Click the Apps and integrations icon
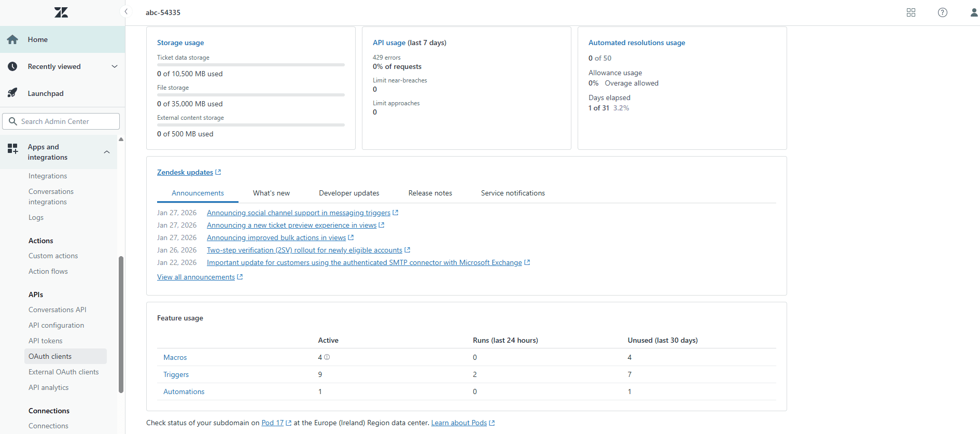 pos(12,149)
